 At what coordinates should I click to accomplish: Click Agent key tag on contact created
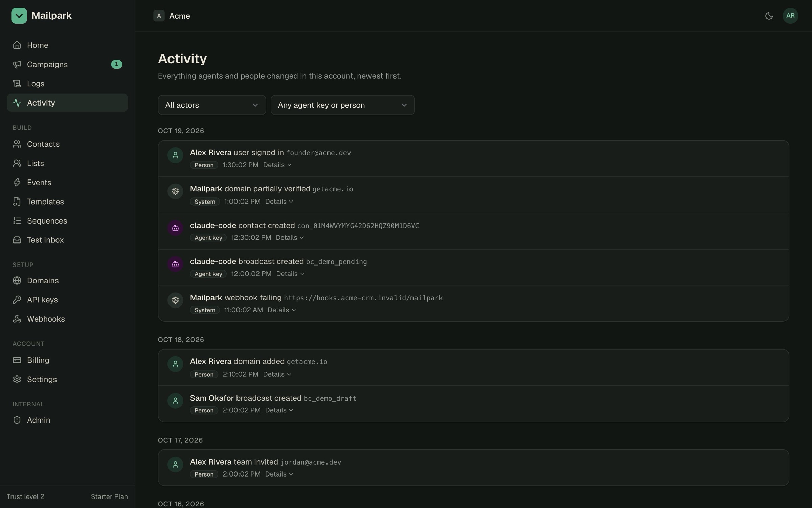click(208, 238)
